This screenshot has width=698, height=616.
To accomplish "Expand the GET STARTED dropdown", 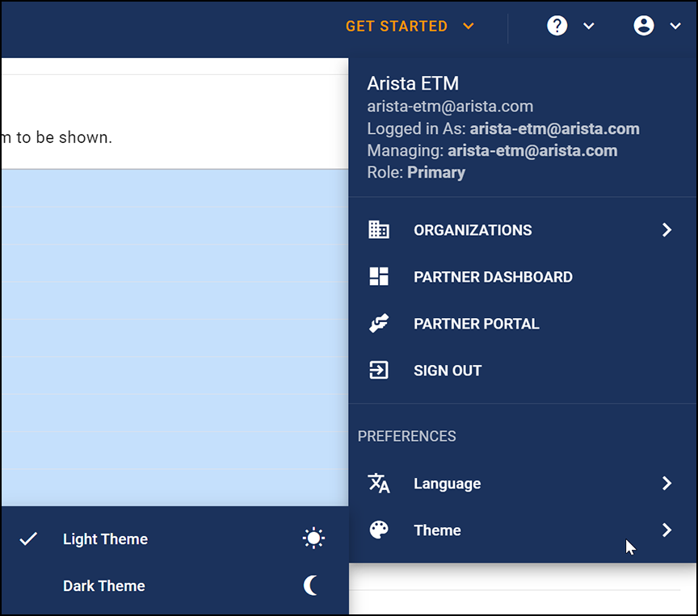I will [469, 26].
